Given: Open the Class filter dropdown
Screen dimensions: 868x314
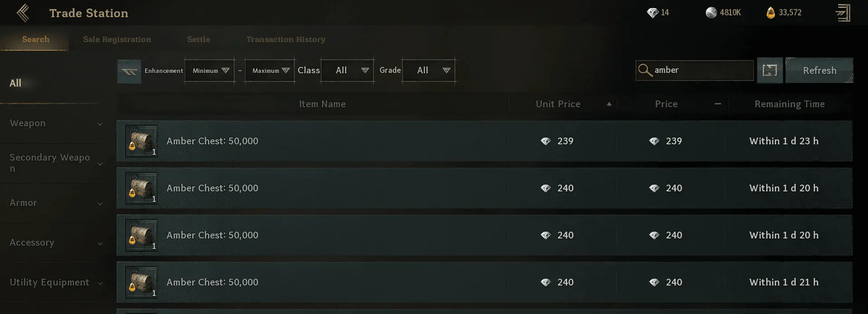Looking at the screenshot, I should coord(347,71).
